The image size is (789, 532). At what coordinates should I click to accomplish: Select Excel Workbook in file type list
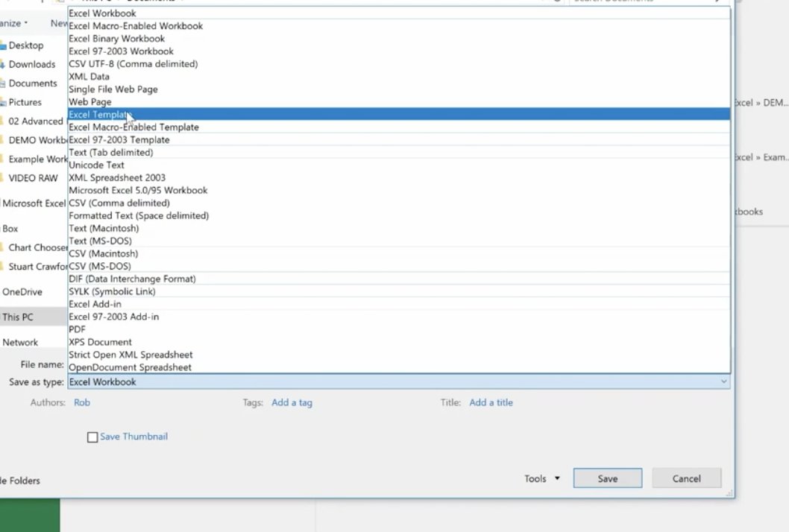[399, 13]
